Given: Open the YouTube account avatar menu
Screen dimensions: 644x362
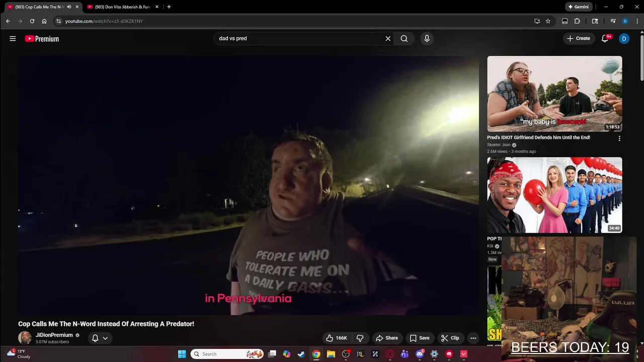Looking at the screenshot, I should click(624, 39).
